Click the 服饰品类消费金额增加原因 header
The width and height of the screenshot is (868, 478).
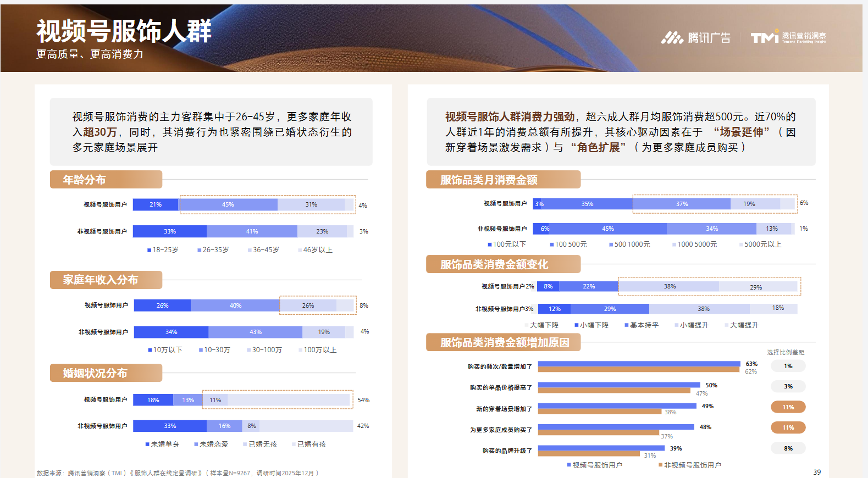pos(503,342)
